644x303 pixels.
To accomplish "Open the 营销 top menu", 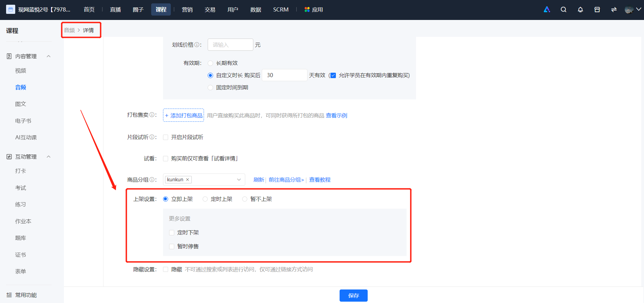I will 187,10.
